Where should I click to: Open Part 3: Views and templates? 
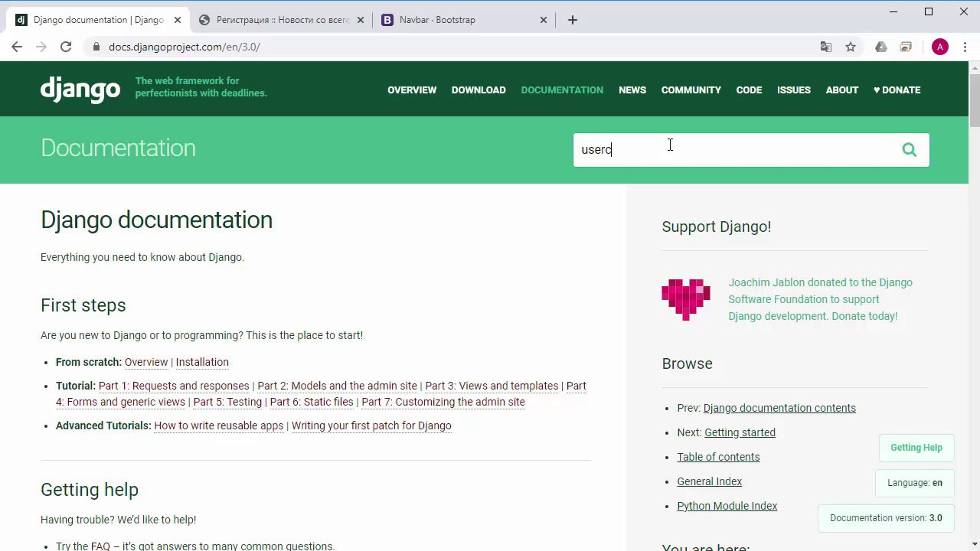(x=492, y=386)
